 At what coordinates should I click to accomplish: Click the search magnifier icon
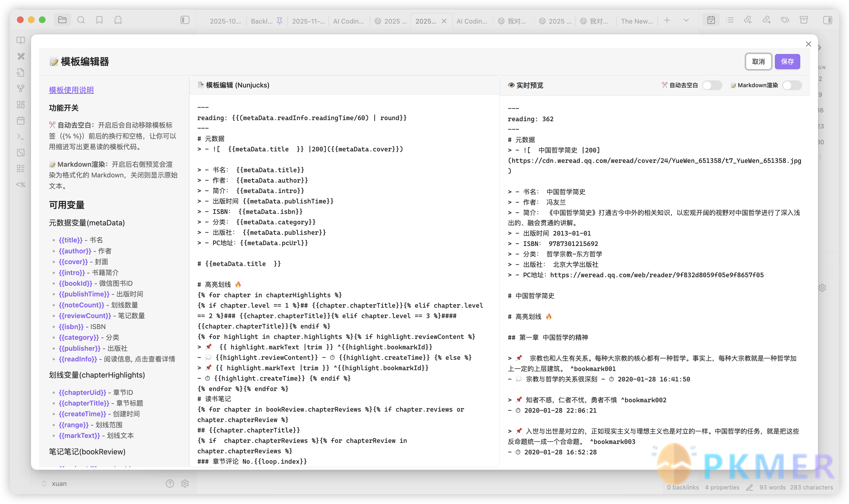tap(81, 20)
